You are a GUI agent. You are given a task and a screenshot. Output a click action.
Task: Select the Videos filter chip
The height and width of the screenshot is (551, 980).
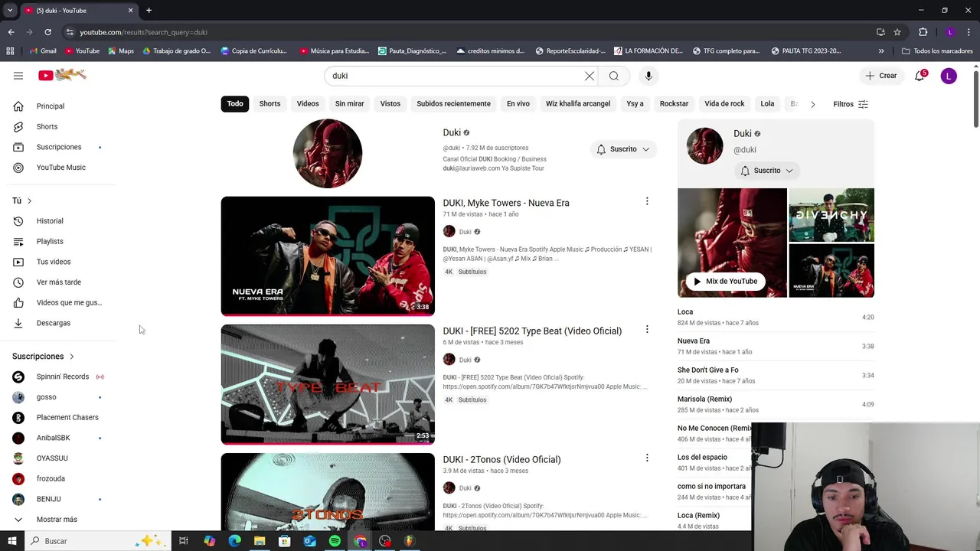coord(308,104)
